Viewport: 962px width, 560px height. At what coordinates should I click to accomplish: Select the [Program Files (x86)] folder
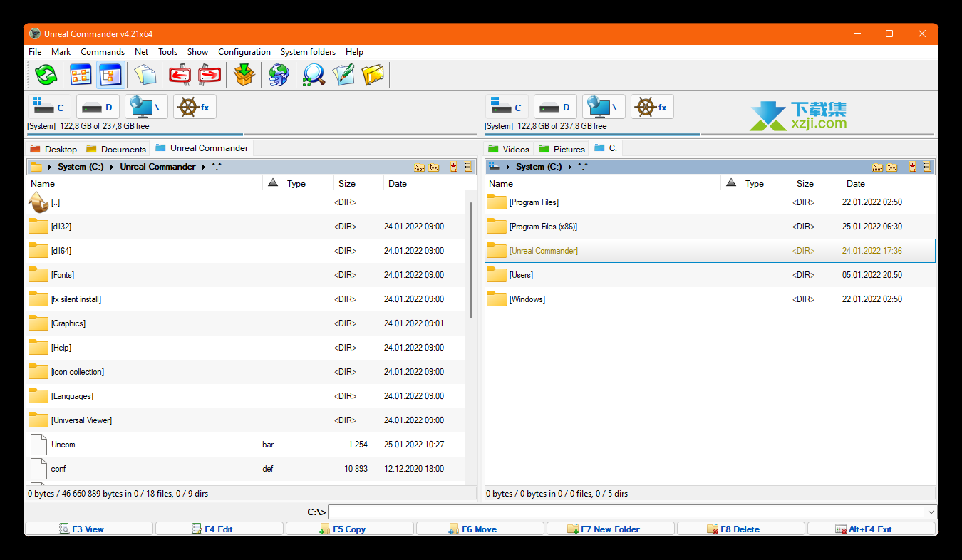point(710,227)
